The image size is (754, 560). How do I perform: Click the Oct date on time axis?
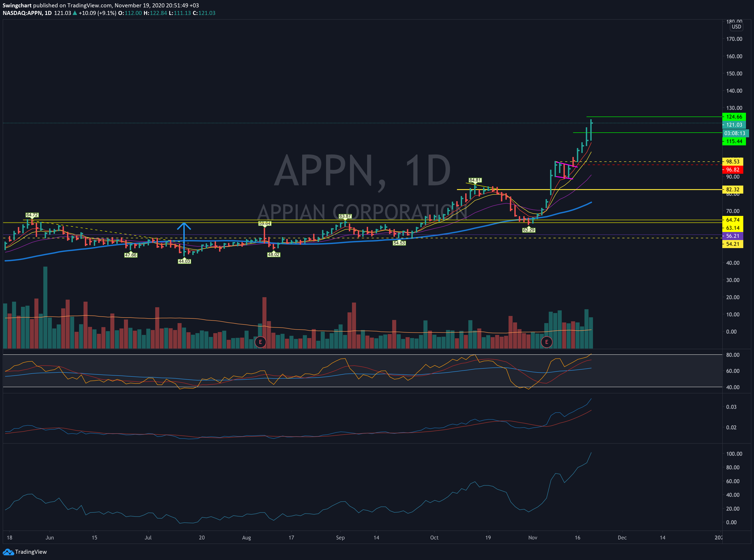(434, 538)
